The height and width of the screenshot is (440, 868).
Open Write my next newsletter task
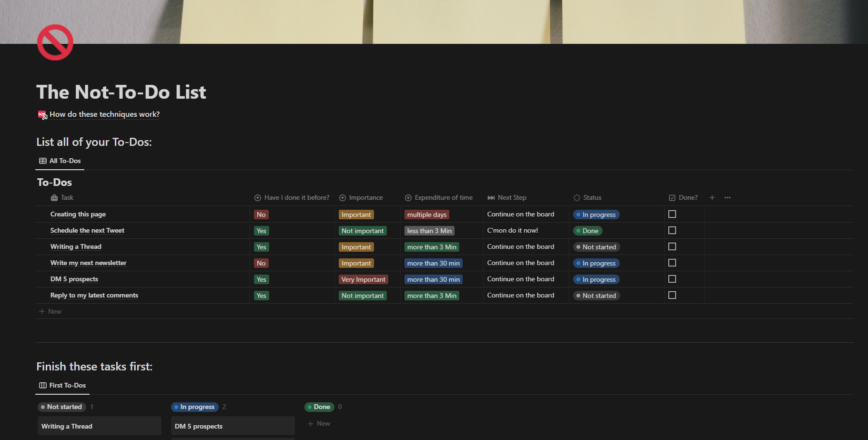[89, 263]
